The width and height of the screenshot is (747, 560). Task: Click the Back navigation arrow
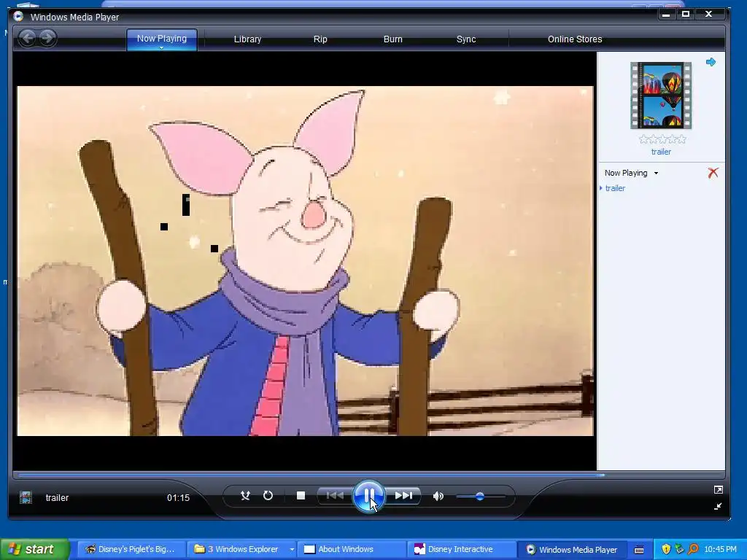[x=28, y=38]
